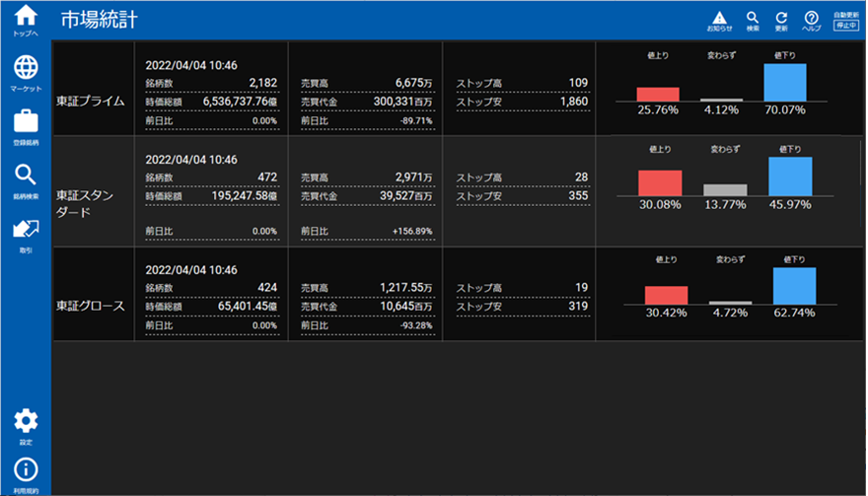Click the blue 値下り bar for 東証プライム
Image resolution: width=868 pixels, height=496 pixels.
(x=785, y=83)
